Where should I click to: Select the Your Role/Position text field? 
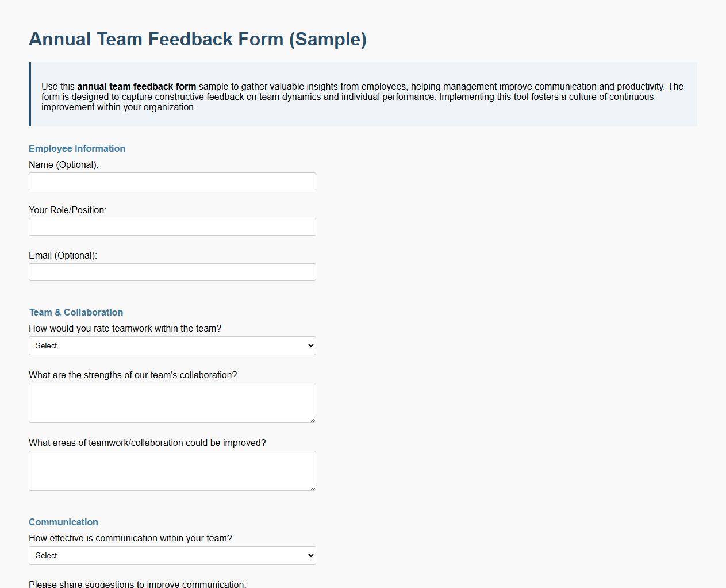point(172,226)
